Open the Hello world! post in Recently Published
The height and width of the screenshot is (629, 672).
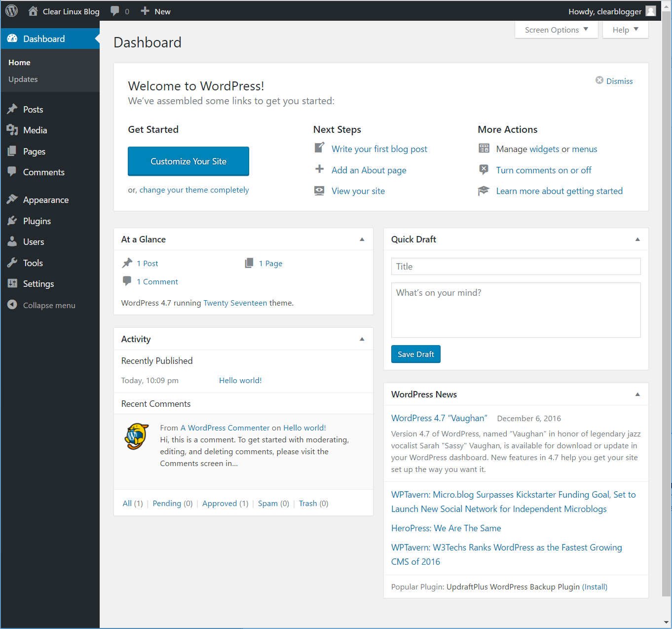240,380
